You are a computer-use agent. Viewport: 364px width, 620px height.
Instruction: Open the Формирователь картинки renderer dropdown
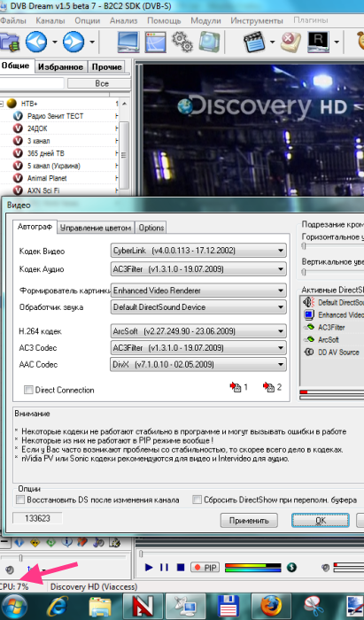click(x=198, y=291)
